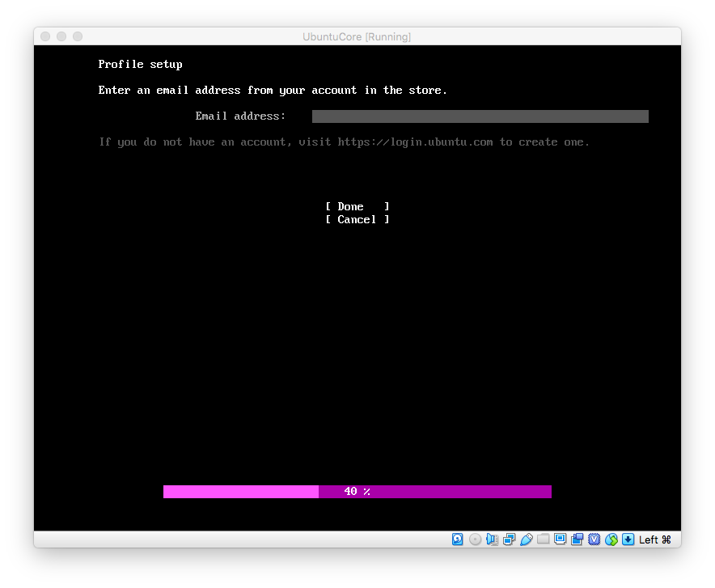Click the UbuntuCore [Running] window title
This screenshot has height=588, width=715.
(357, 36)
